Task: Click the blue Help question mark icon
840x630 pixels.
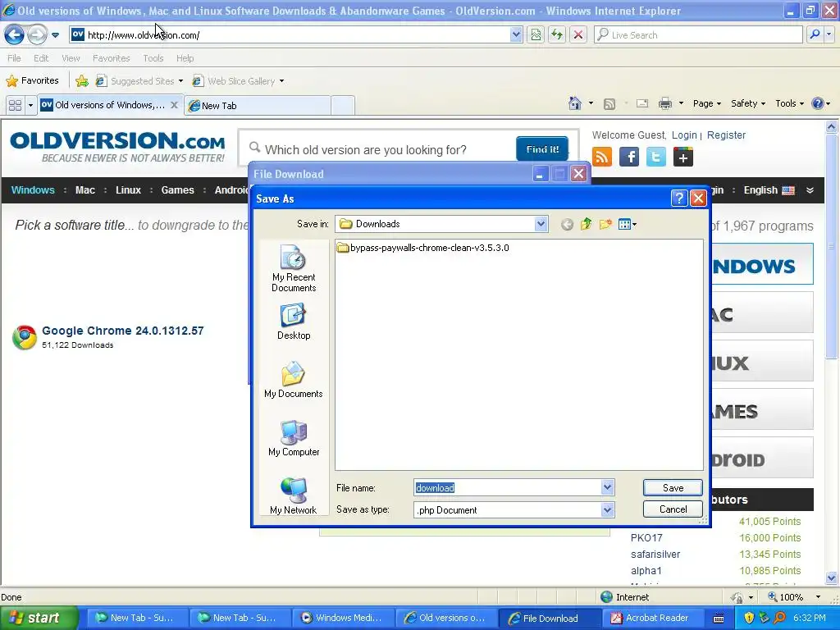Action: pyautogui.click(x=818, y=103)
